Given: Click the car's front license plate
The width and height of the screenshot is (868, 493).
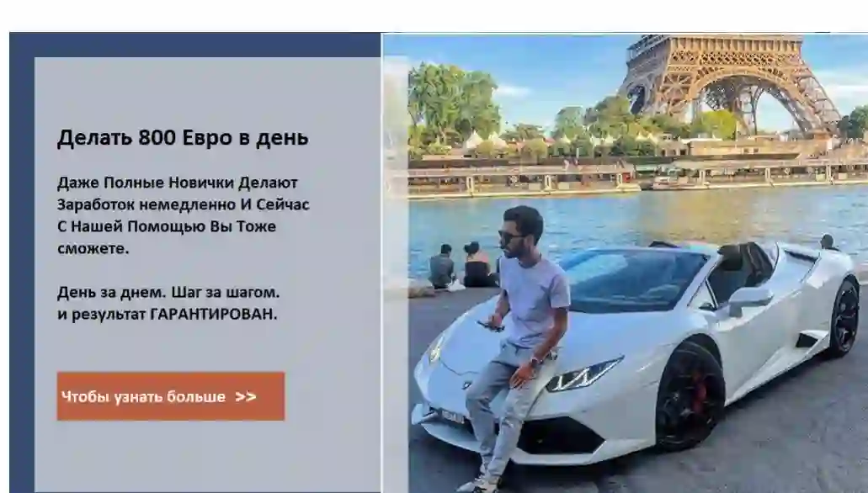Looking at the screenshot, I should 452,416.
